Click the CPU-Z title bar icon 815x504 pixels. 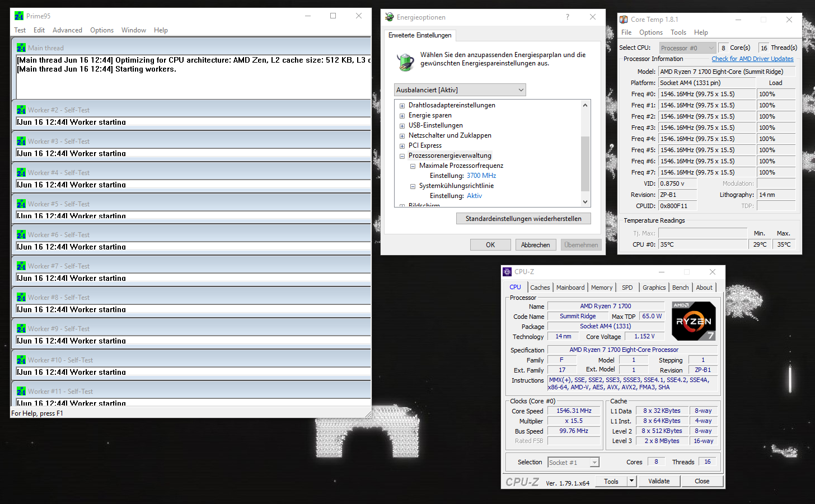pos(507,272)
